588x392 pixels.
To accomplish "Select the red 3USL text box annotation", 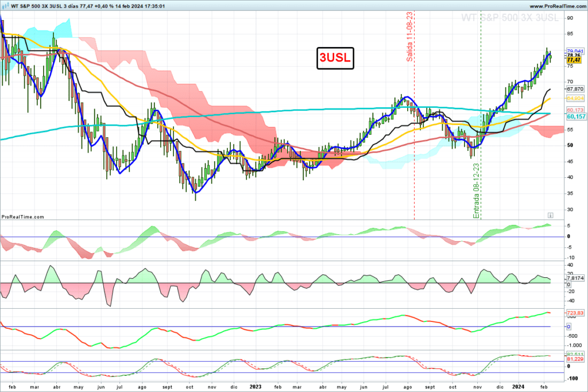I will point(335,58).
